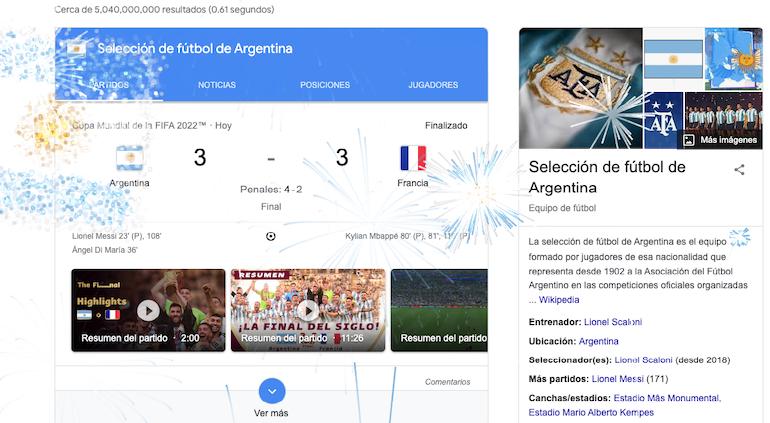Click the Lionel Messi Más partidos link

pyautogui.click(x=617, y=379)
